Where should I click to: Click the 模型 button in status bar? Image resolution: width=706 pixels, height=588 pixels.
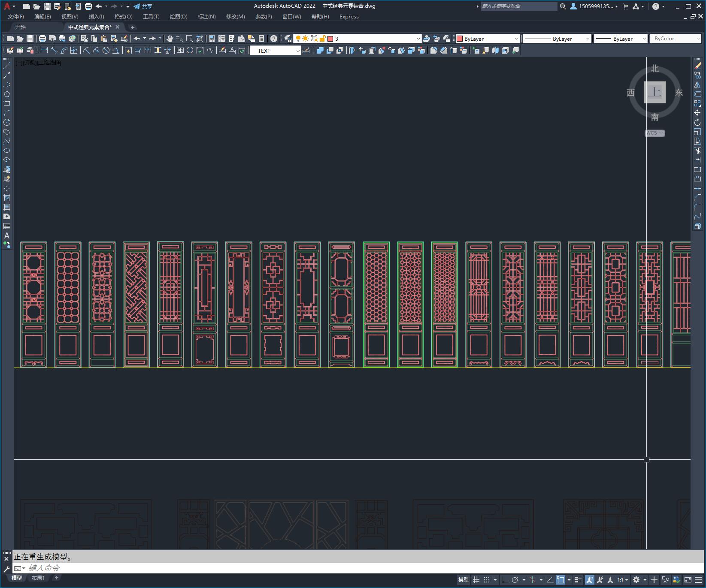pos(463,580)
